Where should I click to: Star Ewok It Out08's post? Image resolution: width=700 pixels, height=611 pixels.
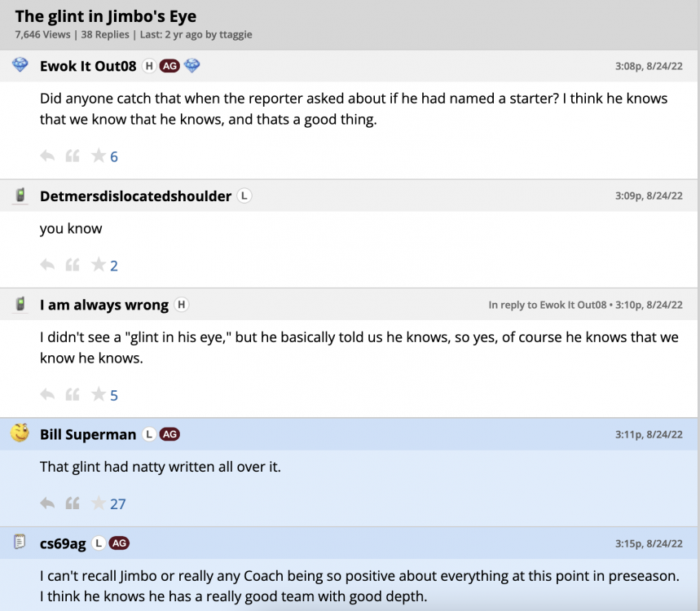[x=99, y=156]
